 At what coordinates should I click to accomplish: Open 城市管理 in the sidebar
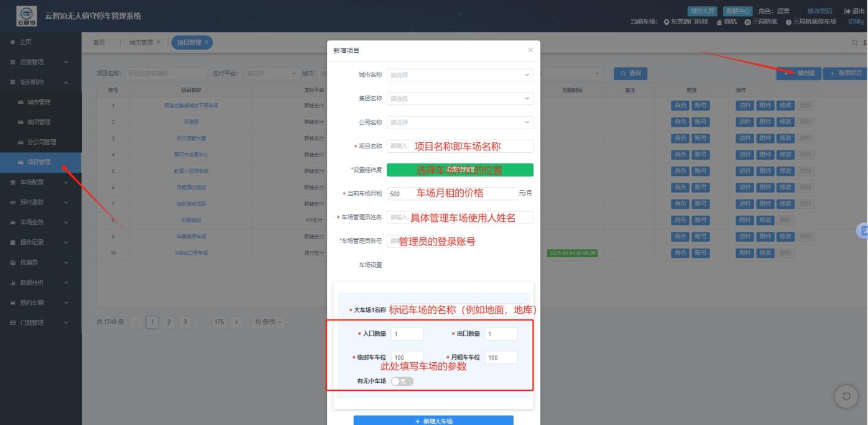pos(40,102)
